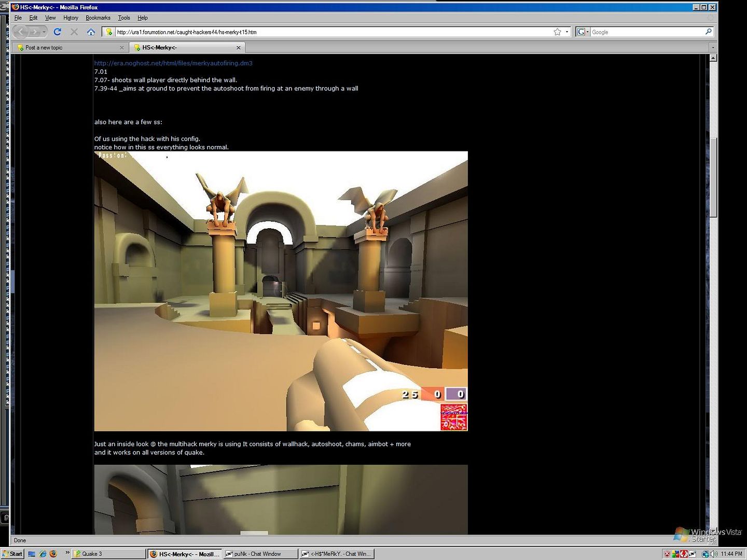
Task: Click the '7.01' timestamp line
Action: (x=101, y=72)
